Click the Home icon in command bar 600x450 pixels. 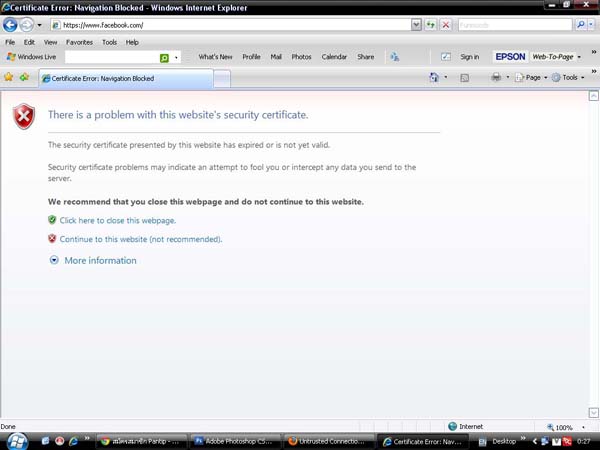[434, 77]
